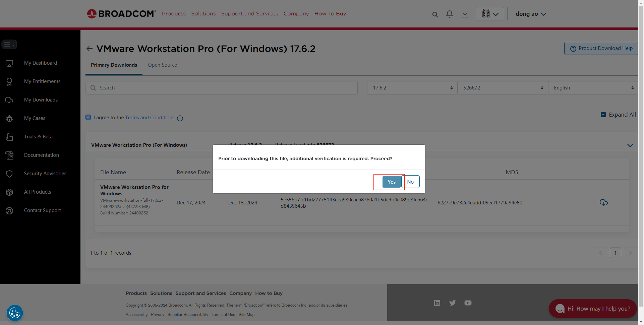Viewport: 644px width, 325px height.
Task: Open the dong ao user menu
Action: point(531,14)
